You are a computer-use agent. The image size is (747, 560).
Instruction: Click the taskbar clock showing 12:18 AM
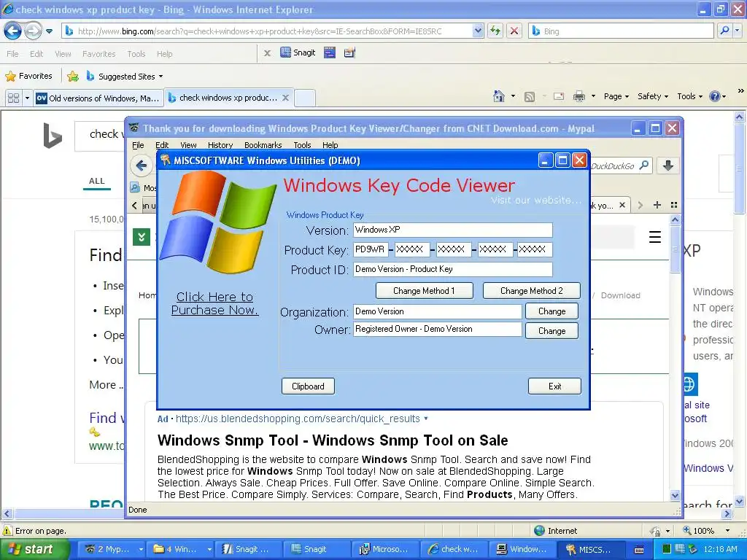click(720, 549)
